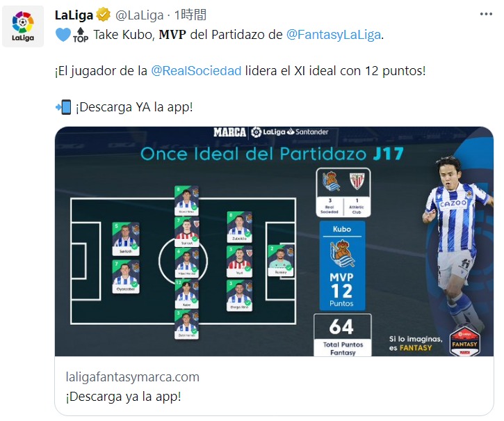Click the LaLiga Santander logo in header
The width and height of the screenshot is (504, 421).
tap(290, 132)
